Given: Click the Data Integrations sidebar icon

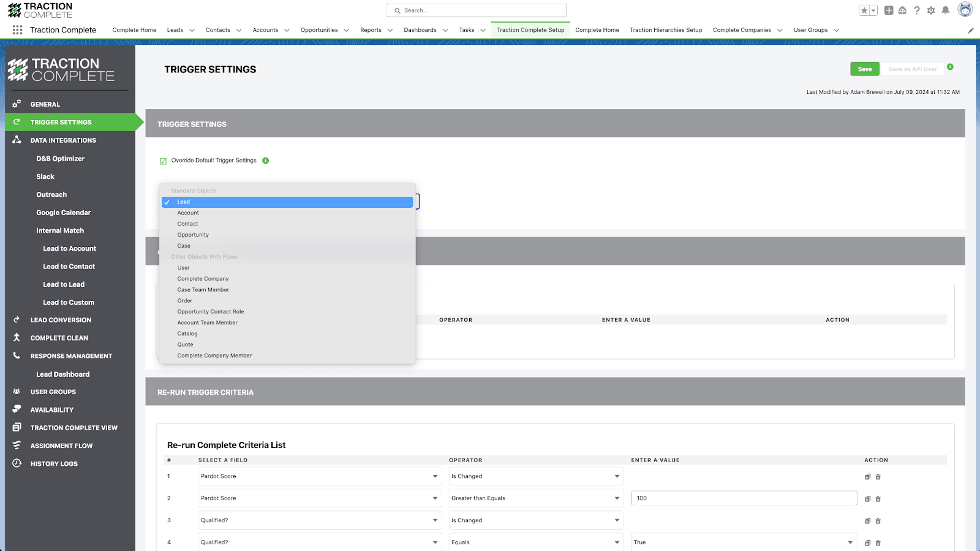Looking at the screenshot, I should (x=17, y=140).
